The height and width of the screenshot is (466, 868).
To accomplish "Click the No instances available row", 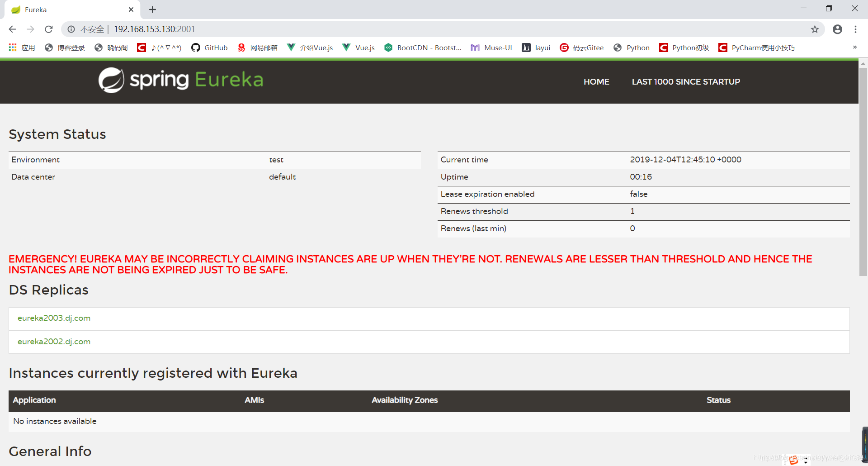I will coord(429,422).
